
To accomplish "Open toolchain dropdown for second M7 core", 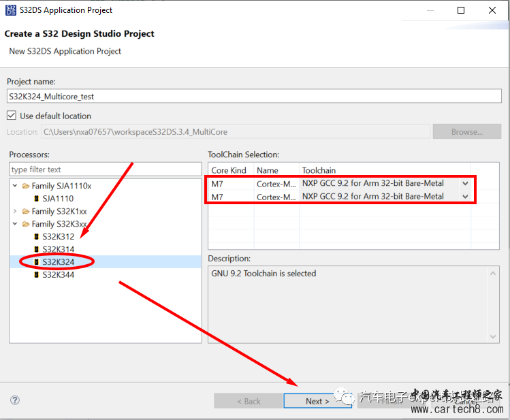I will (466, 197).
